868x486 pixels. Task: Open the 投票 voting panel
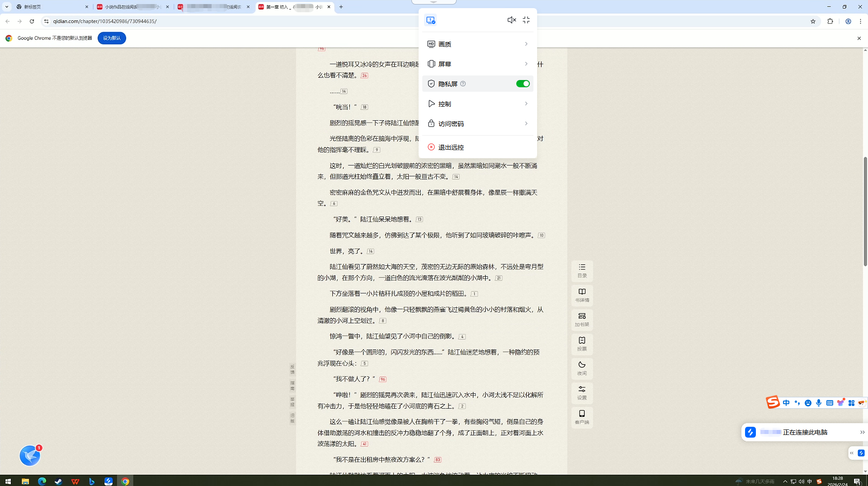[582, 344]
